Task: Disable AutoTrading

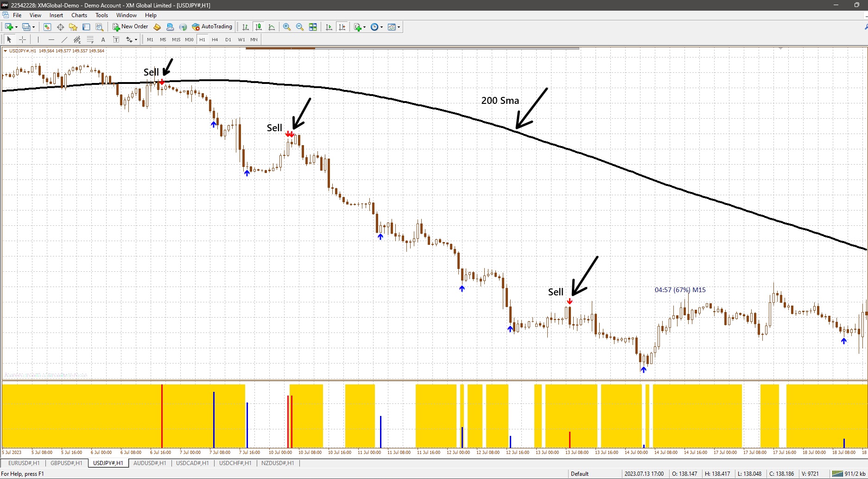Action: click(212, 26)
